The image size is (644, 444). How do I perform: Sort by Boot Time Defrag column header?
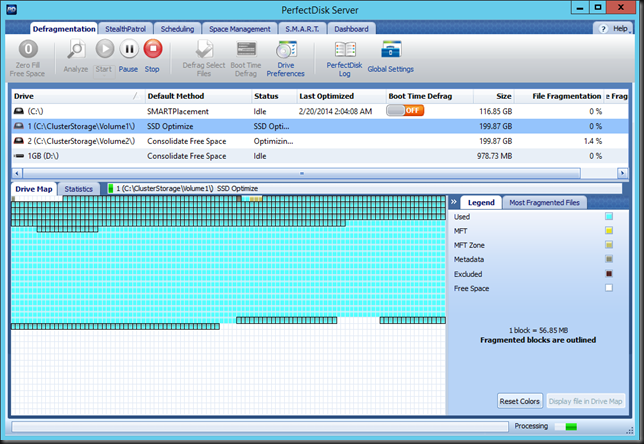pyautogui.click(x=430, y=96)
